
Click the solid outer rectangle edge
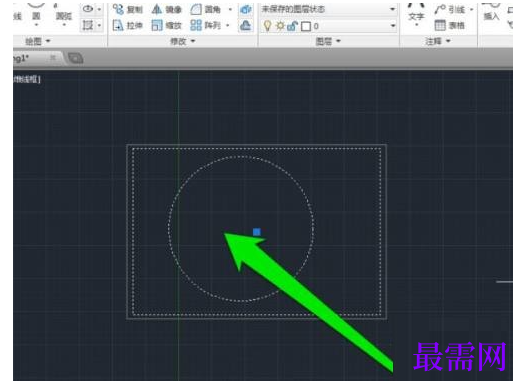pyautogui.click(x=257, y=145)
